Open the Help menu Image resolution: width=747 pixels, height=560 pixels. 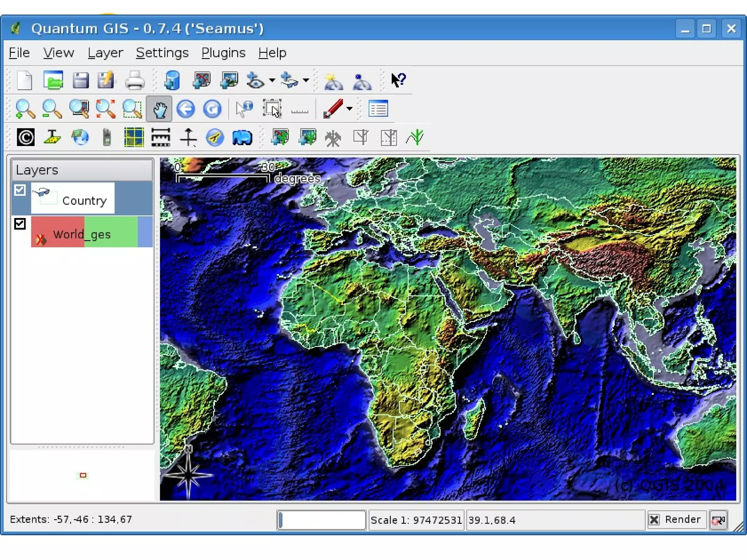click(x=272, y=53)
